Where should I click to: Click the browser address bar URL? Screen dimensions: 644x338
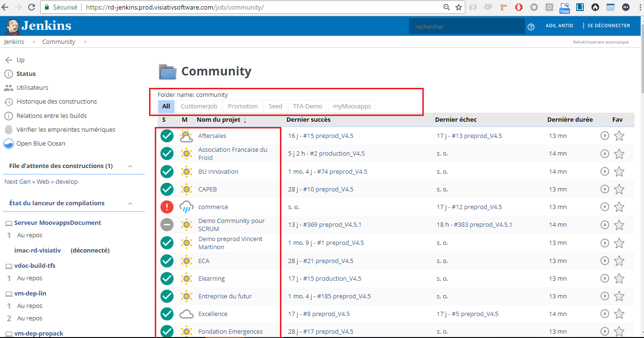click(x=174, y=8)
